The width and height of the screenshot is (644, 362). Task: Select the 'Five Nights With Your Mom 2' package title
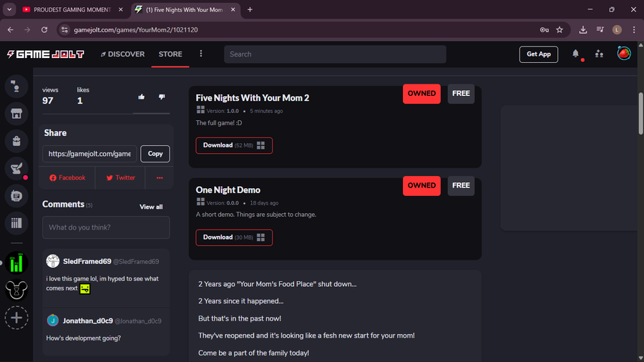[252, 98]
